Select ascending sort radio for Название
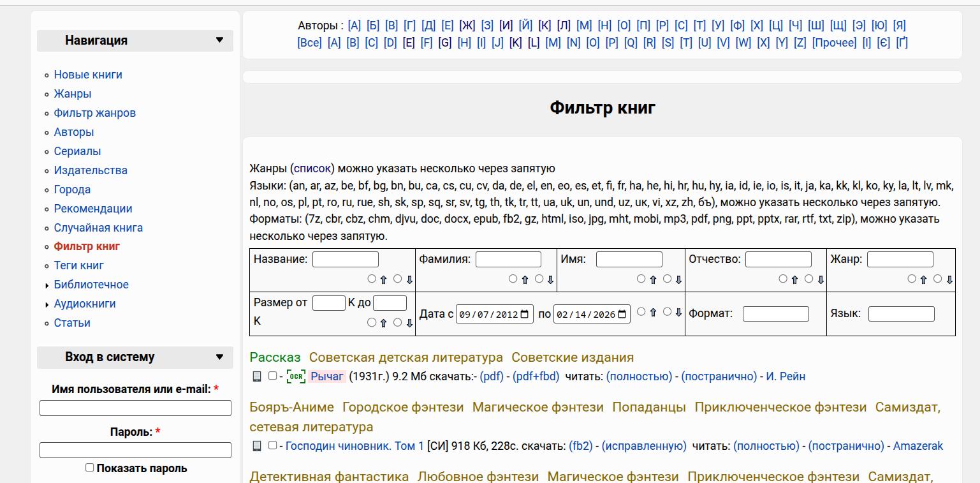The height and width of the screenshot is (483, 980). (x=372, y=279)
